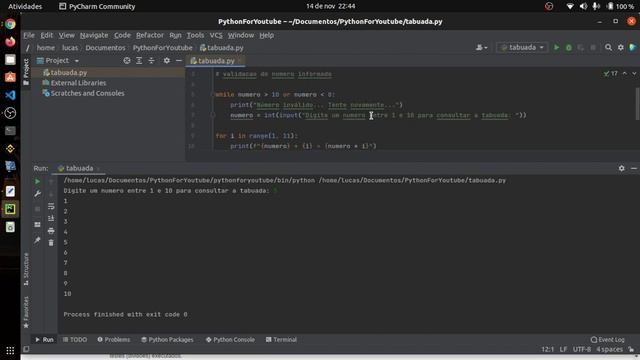Open Run panel settings gear
This screenshot has height=360, width=640.
tap(621, 168)
